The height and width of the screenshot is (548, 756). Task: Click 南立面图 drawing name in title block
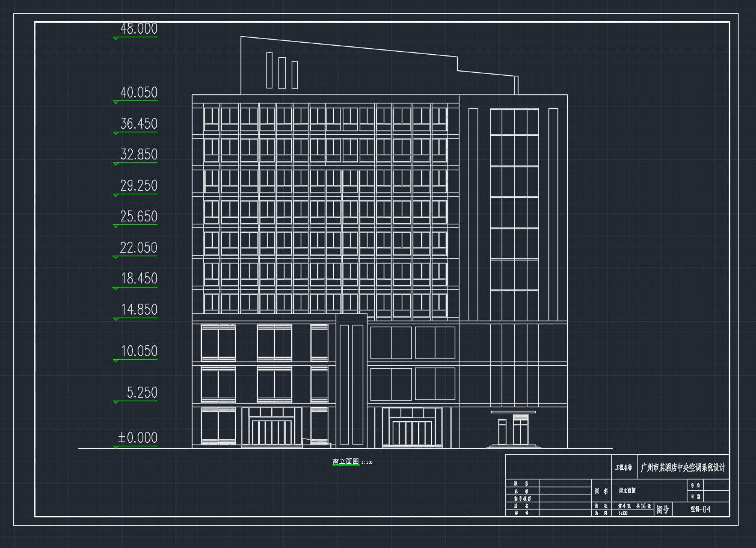pyautogui.click(x=627, y=491)
